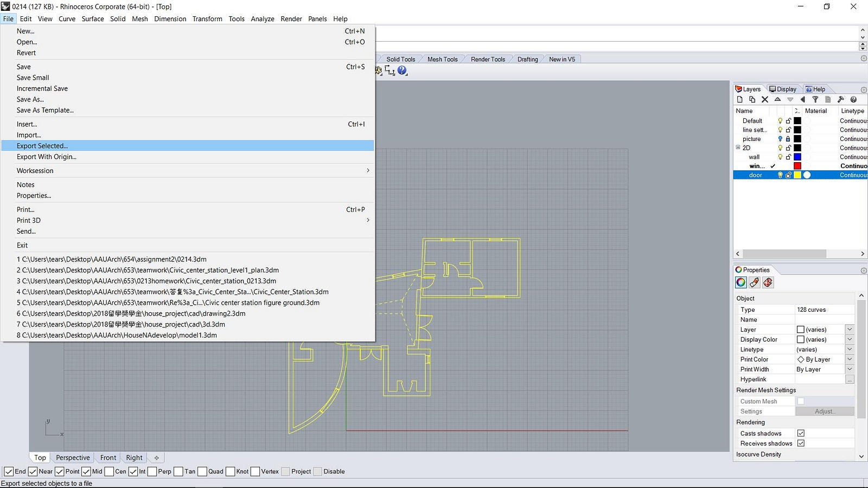868x488 pixels.
Task: Choose Export Selected from File menu
Action: pyautogui.click(x=42, y=146)
